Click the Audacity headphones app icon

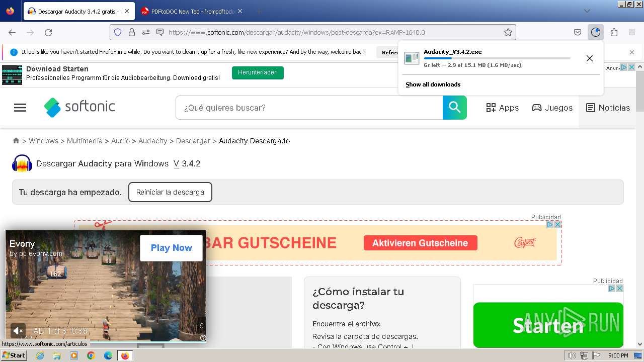[22, 163]
